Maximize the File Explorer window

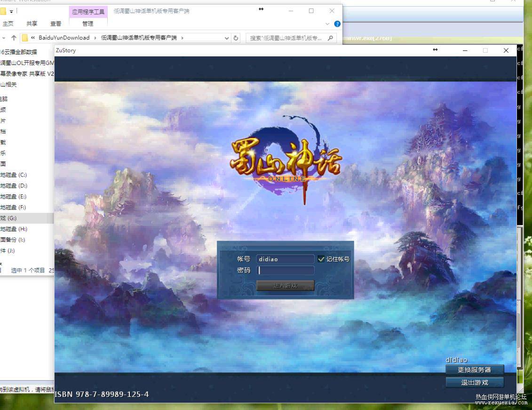[311, 11]
